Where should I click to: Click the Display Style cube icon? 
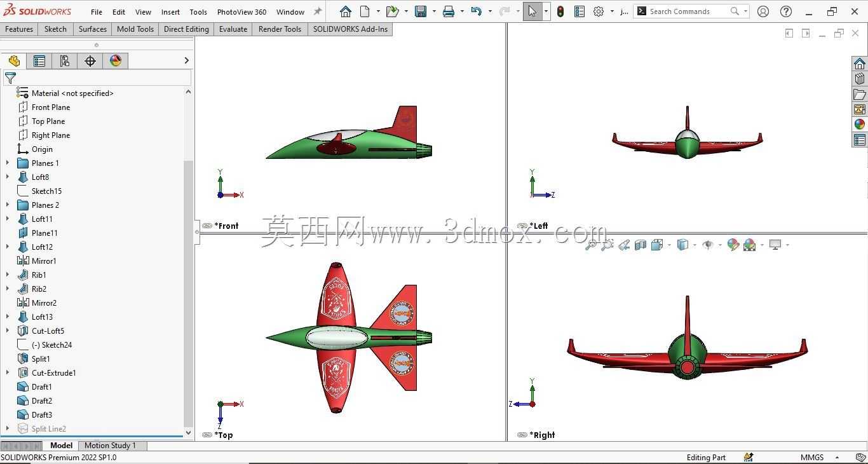point(682,245)
